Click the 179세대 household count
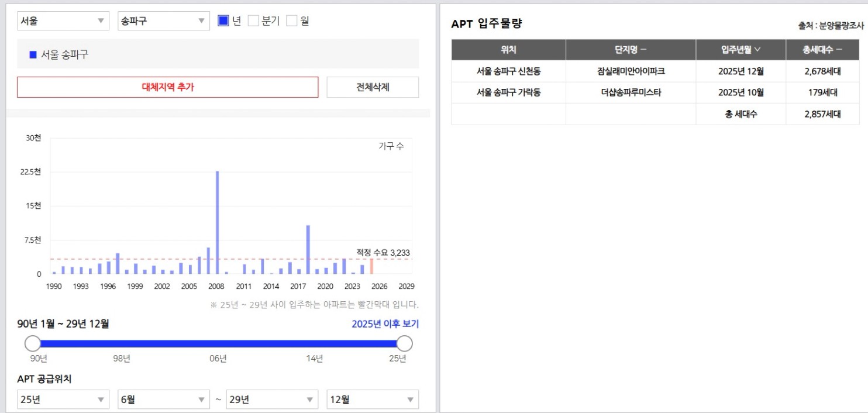 click(x=822, y=92)
